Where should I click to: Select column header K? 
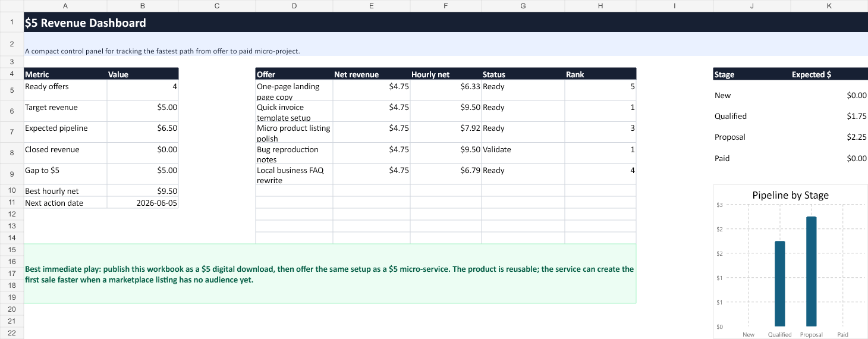coord(829,5)
